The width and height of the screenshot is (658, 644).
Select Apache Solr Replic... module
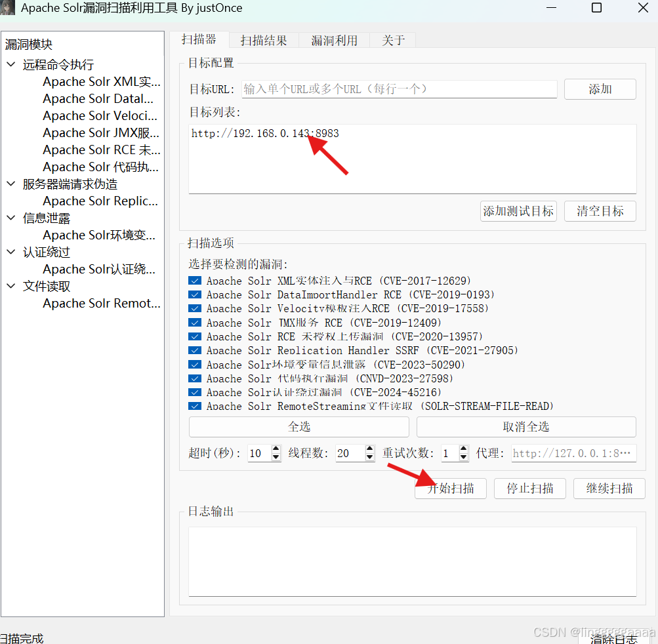(x=100, y=201)
